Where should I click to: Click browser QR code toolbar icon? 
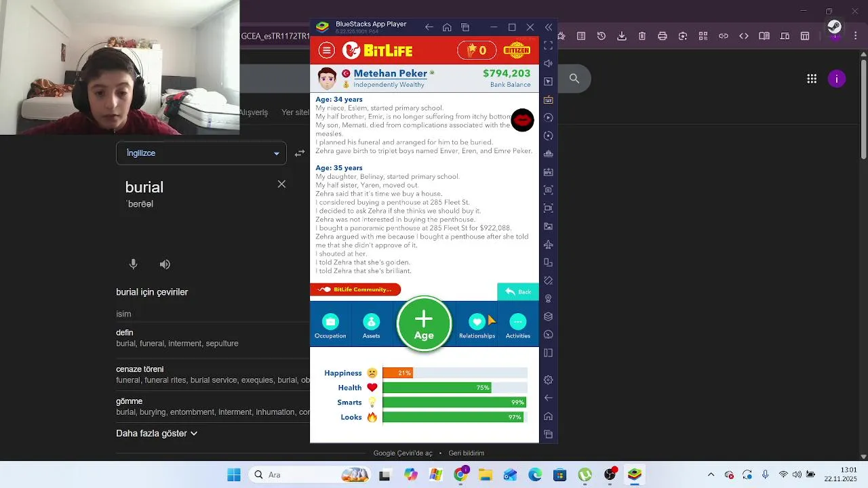pos(703,36)
